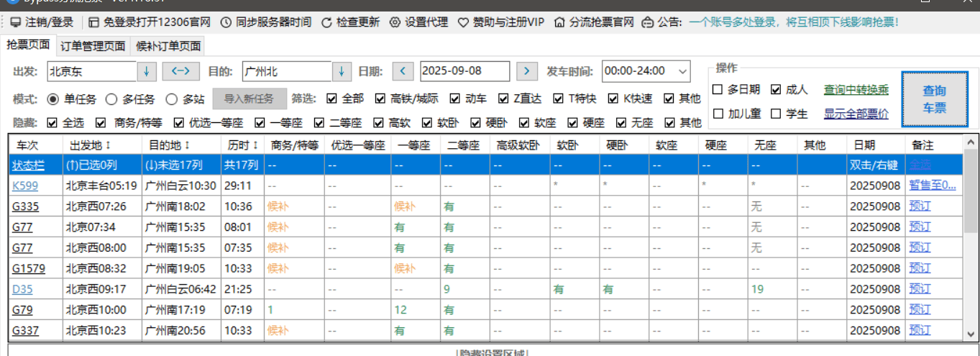Click train number G337
The image size is (980, 356).
point(25,331)
